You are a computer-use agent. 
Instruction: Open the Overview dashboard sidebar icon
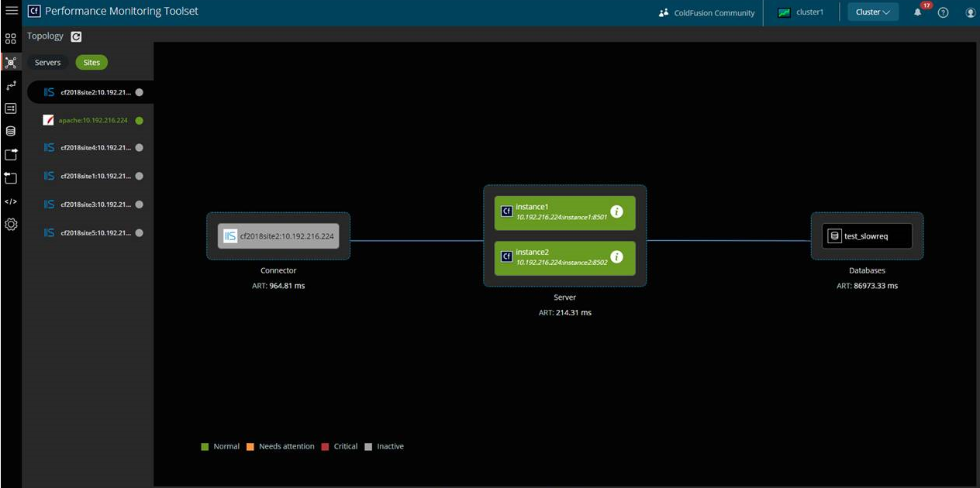(11, 38)
